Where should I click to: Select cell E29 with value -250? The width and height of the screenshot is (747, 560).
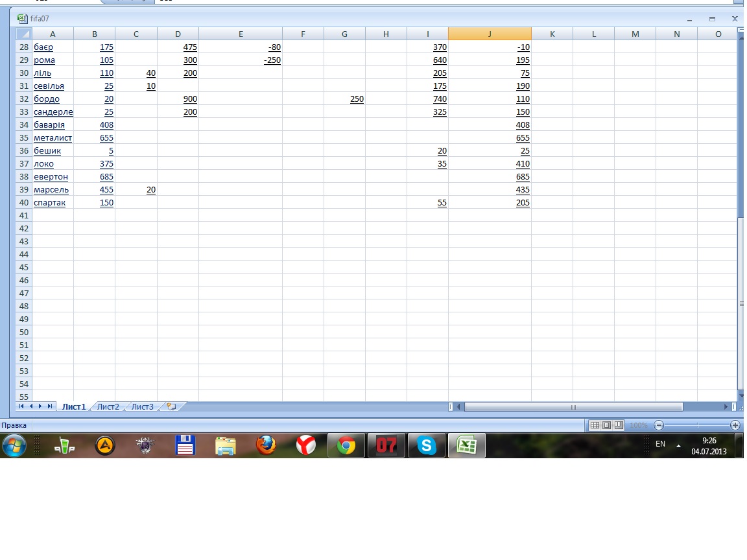[241, 60]
